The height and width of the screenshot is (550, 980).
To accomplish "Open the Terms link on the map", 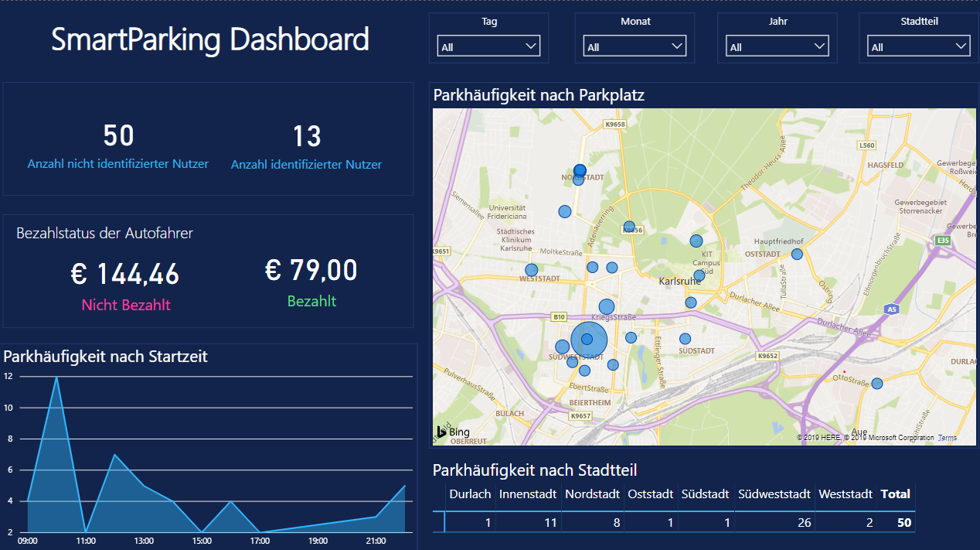I will [x=947, y=438].
